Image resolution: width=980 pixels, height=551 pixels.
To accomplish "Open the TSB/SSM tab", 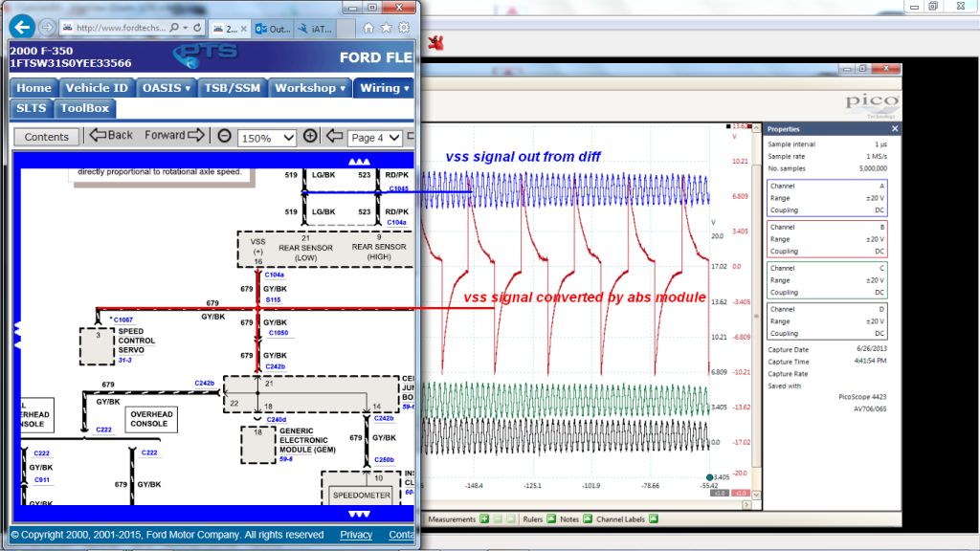I will [233, 88].
